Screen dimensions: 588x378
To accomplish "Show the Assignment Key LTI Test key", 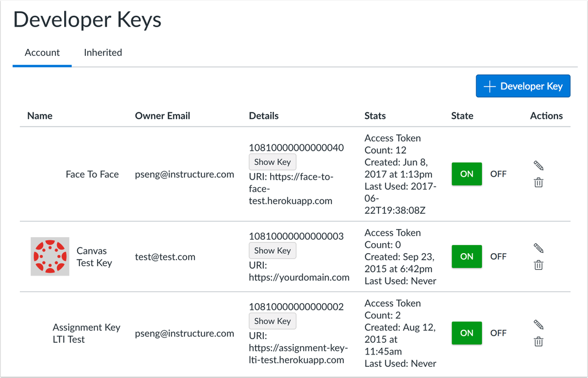I will [272, 321].
